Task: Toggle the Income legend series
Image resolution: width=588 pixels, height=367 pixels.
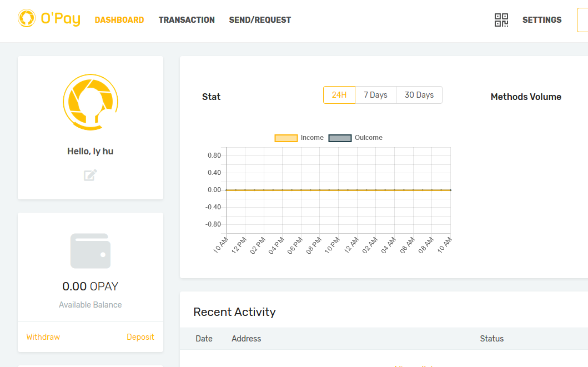Action: coord(299,138)
